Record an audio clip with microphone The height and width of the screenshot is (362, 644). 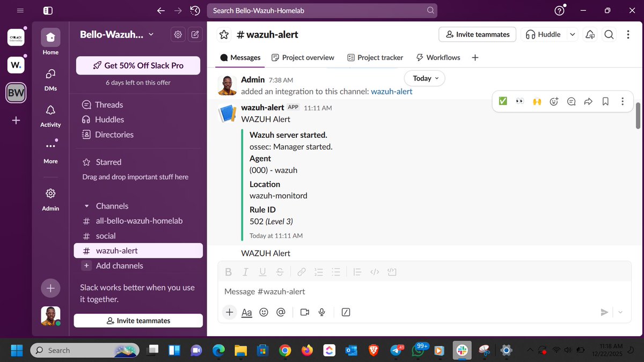tap(322, 312)
